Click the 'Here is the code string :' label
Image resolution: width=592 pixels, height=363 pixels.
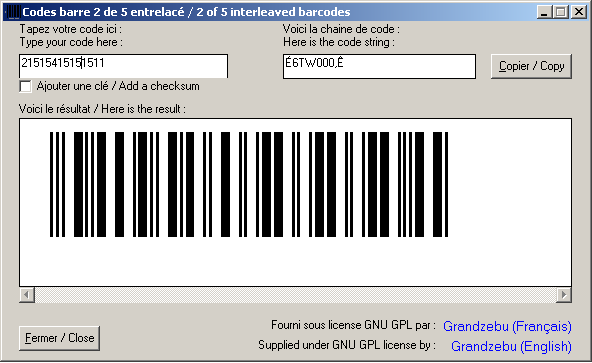tap(339, 42)
